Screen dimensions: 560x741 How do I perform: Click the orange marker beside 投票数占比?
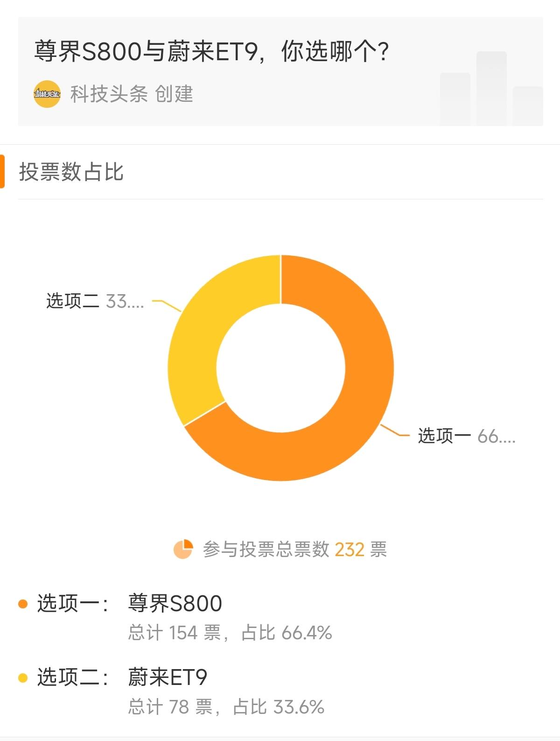coord(2,172)
